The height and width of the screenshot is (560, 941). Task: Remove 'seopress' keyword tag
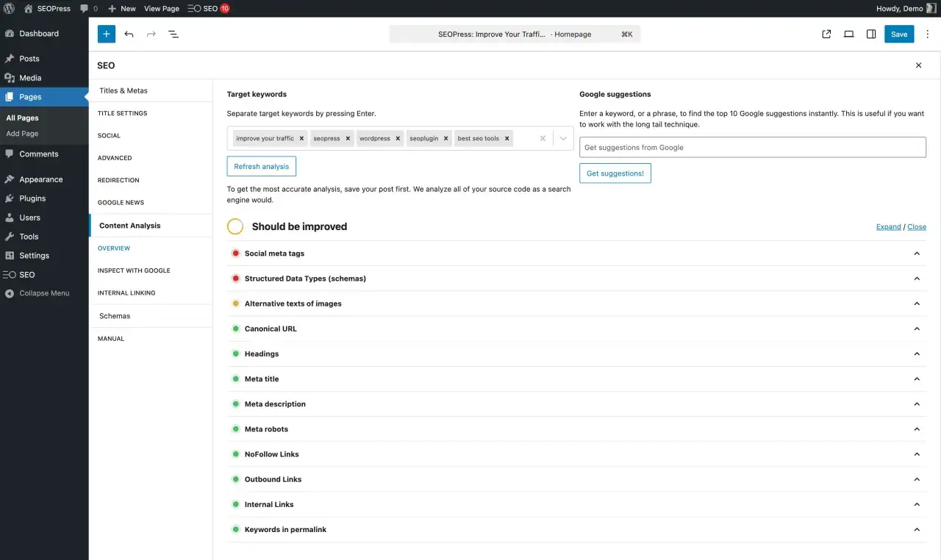point(348,138)
